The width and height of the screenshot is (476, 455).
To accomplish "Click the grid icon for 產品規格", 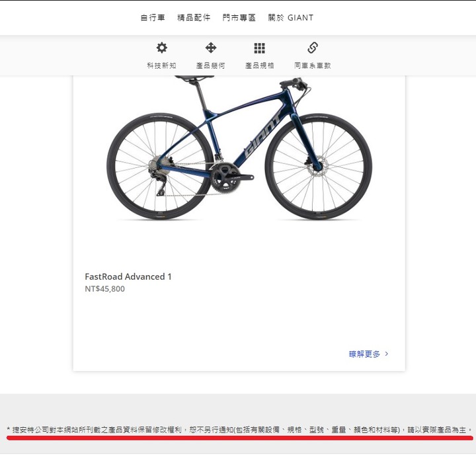I will [260, 48].
